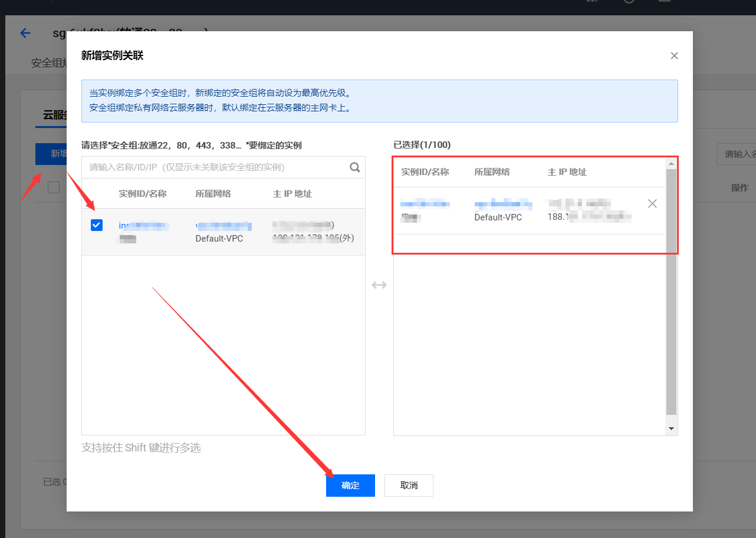Open the instance ID link in selected list

click(425, 204)
